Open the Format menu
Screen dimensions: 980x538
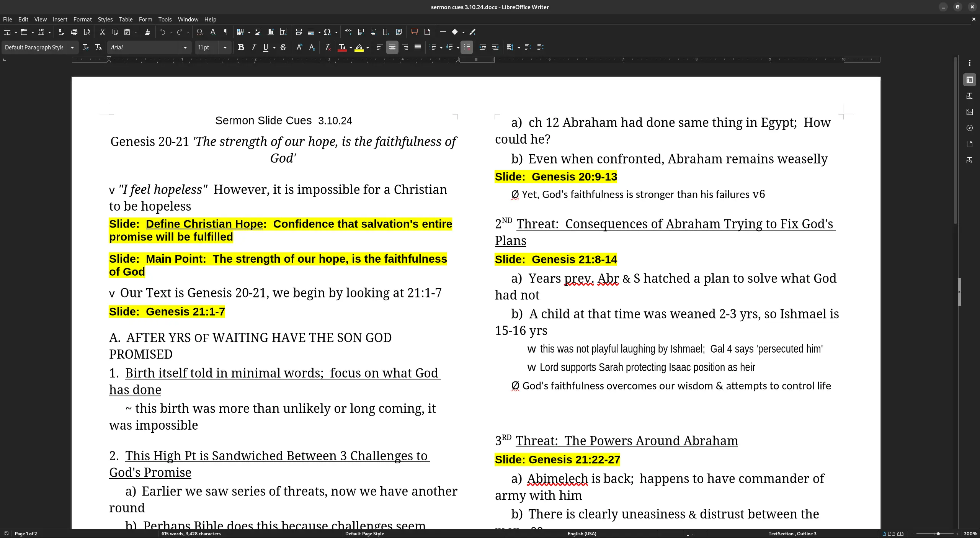click(x=82, y=20)
